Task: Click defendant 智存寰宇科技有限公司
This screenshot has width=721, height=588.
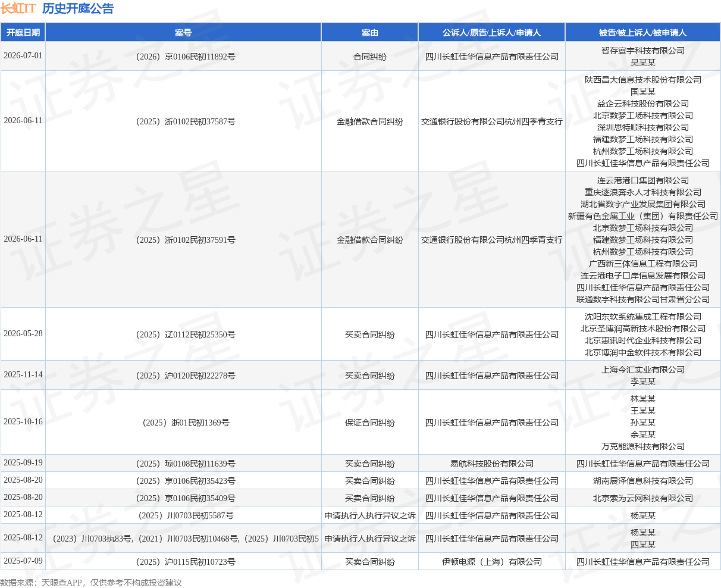Action: 643,51
